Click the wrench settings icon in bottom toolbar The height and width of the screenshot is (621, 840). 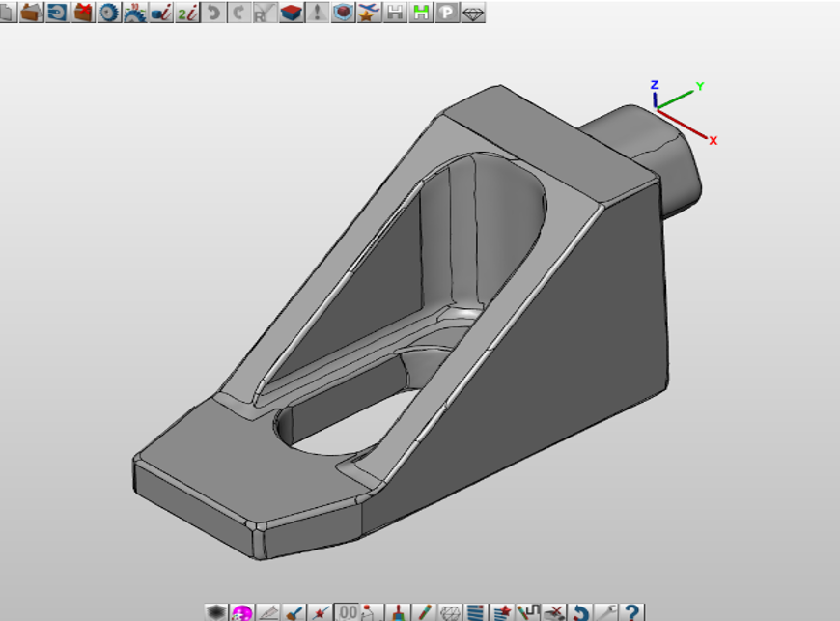(606, 611)
